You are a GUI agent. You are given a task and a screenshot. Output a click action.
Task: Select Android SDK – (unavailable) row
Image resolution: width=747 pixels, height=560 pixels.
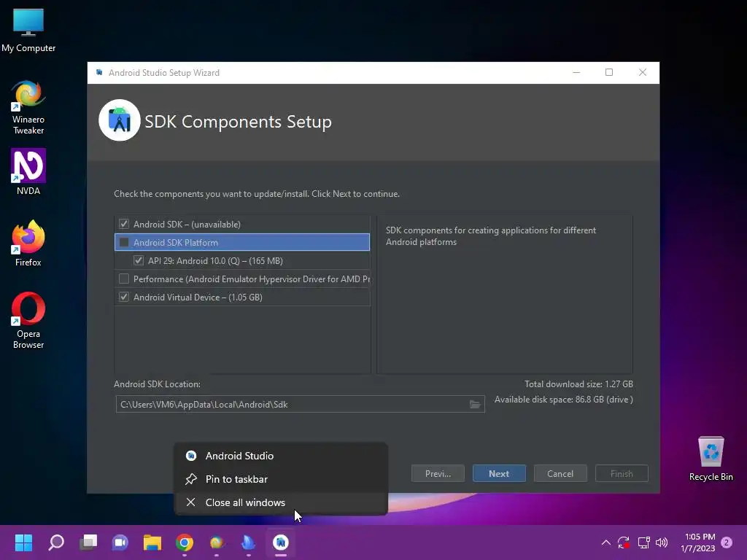[x=242, y=224]
